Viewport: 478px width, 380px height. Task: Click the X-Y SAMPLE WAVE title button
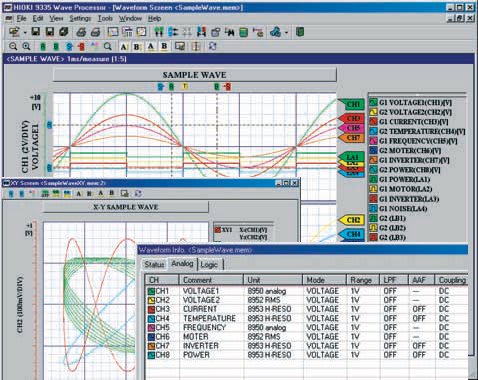pos(126,207)
